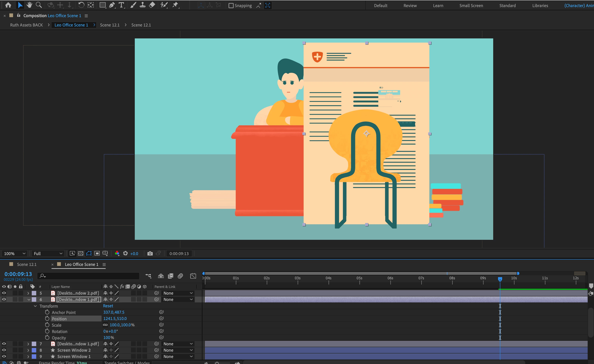Switch to the Review workspace

[410, 6]
